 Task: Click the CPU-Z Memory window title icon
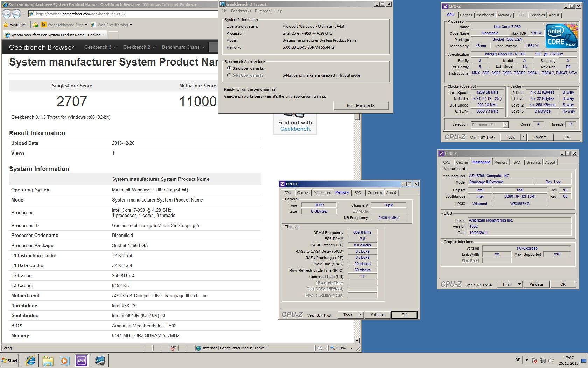[282, 184]
